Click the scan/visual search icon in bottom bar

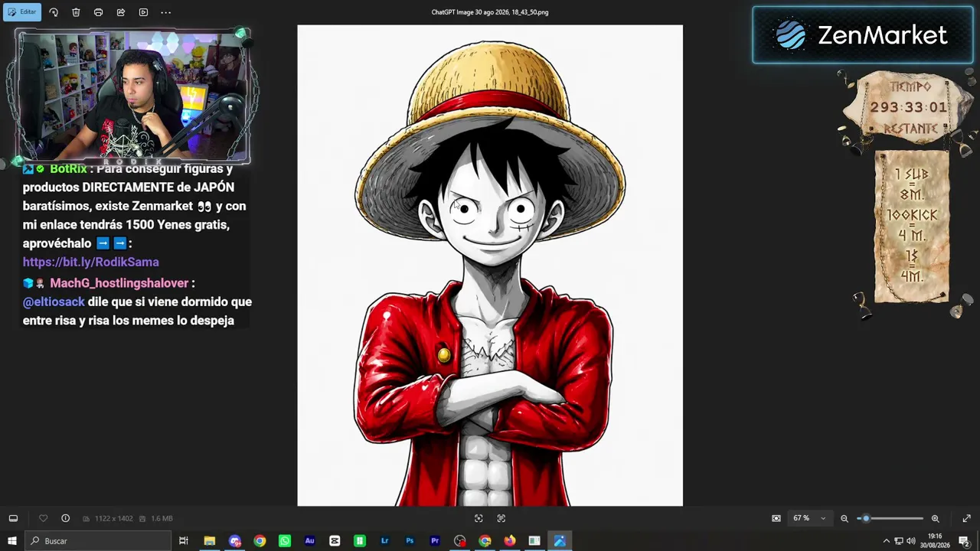point(501,518)
